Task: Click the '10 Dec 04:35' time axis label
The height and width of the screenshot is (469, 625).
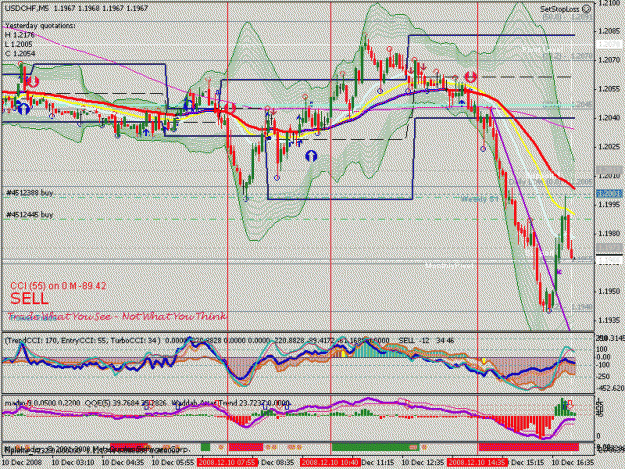Action: [x=122, y=463]
